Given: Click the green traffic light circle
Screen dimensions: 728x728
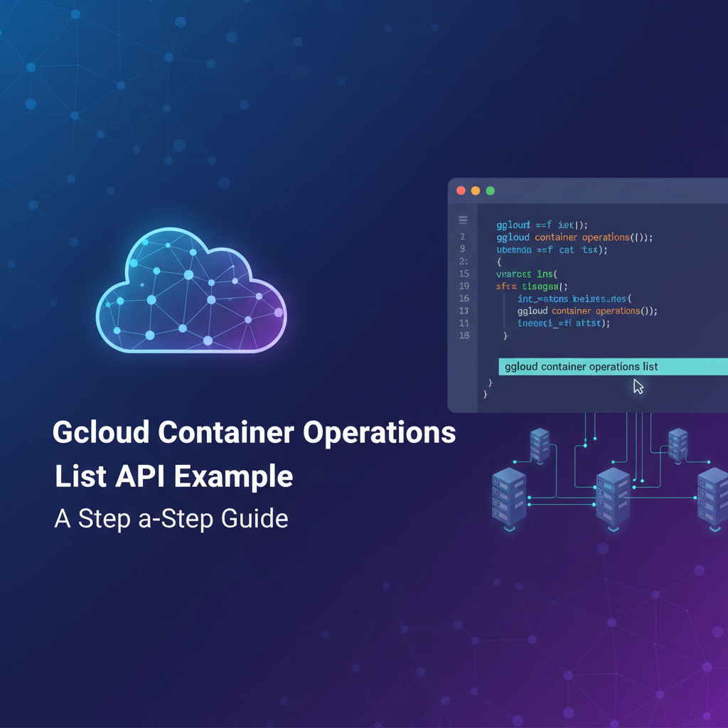Looking at the screenshot, I should click(489, 191).
